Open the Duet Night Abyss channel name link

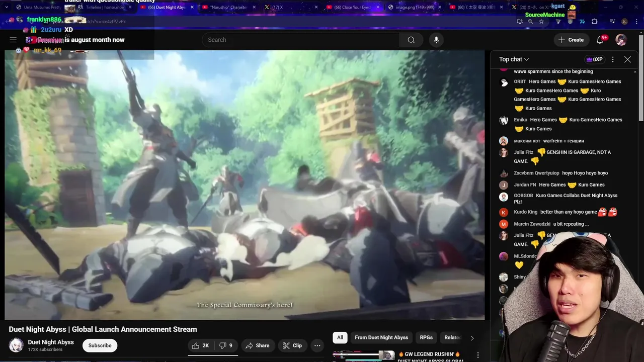tap(51, 342)
